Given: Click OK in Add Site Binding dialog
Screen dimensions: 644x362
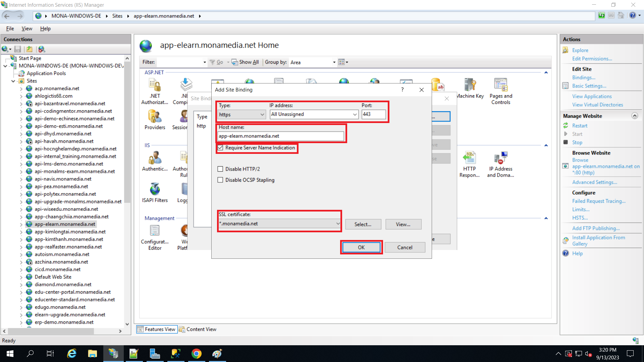Looking at the screenshot, I should click(361, 247).
